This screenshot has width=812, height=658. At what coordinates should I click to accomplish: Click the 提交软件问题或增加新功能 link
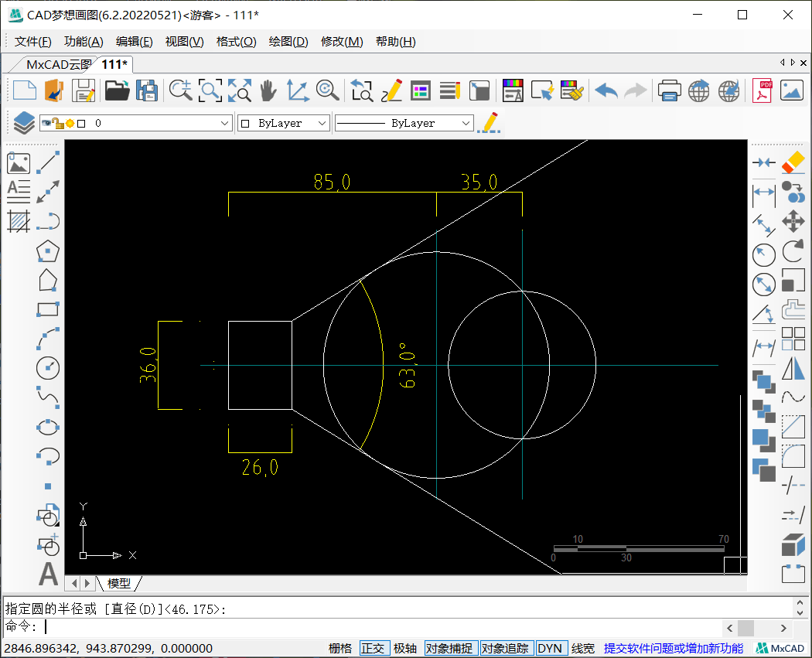pyautogui.click(x=673, y=649)
